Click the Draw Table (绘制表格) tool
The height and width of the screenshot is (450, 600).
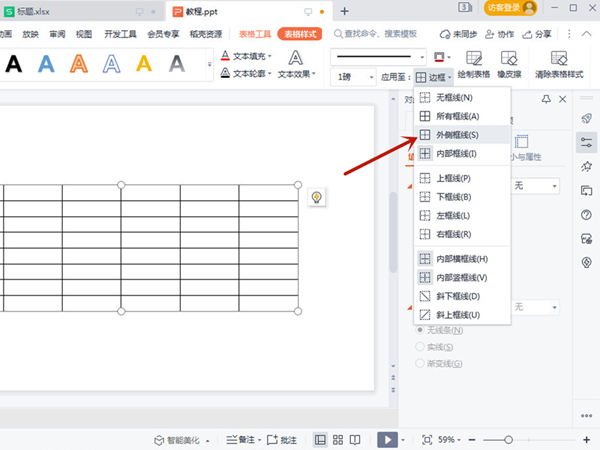point(474,64)
